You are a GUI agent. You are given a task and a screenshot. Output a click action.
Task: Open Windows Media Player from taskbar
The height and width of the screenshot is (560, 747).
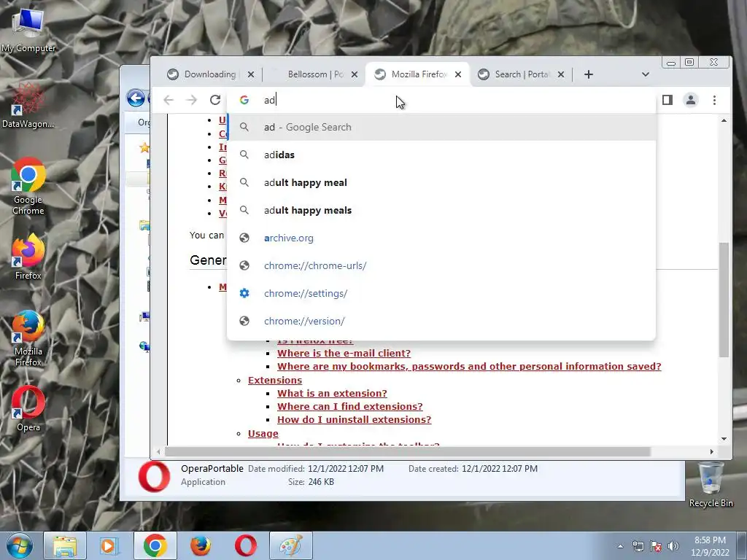click(109, 545)
